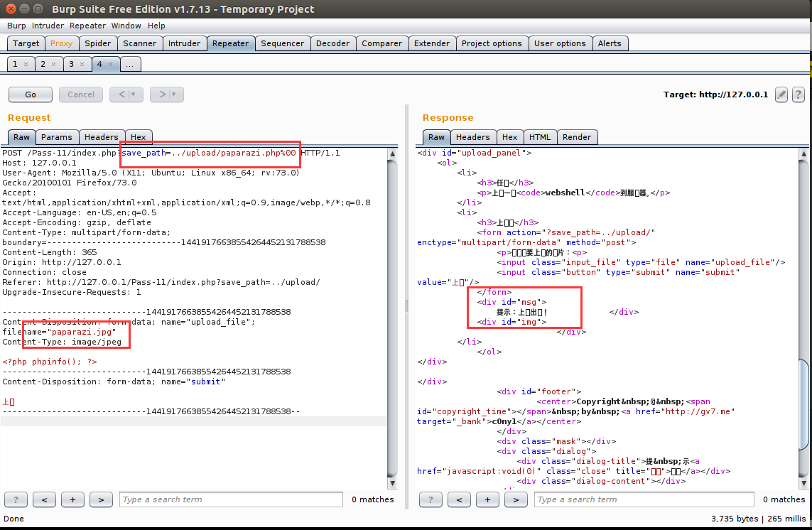
Task: Jump to next match in response search
Action: click(516, 499)
